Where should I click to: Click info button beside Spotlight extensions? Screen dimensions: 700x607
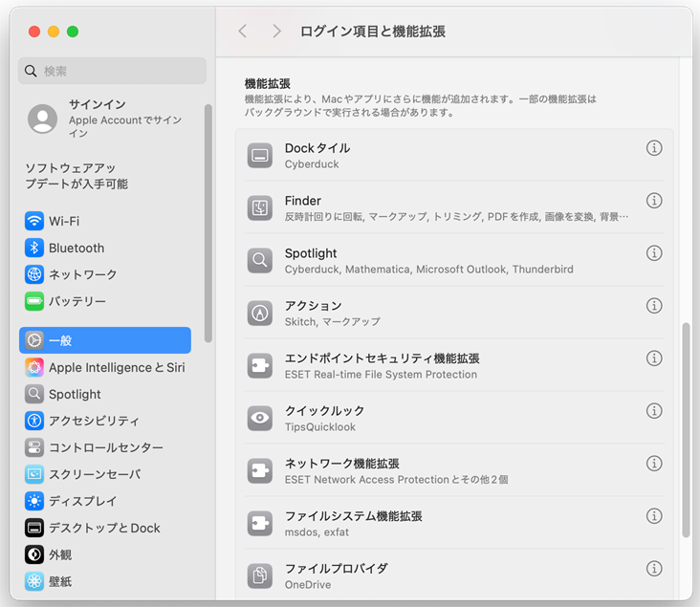pos(654,253)
